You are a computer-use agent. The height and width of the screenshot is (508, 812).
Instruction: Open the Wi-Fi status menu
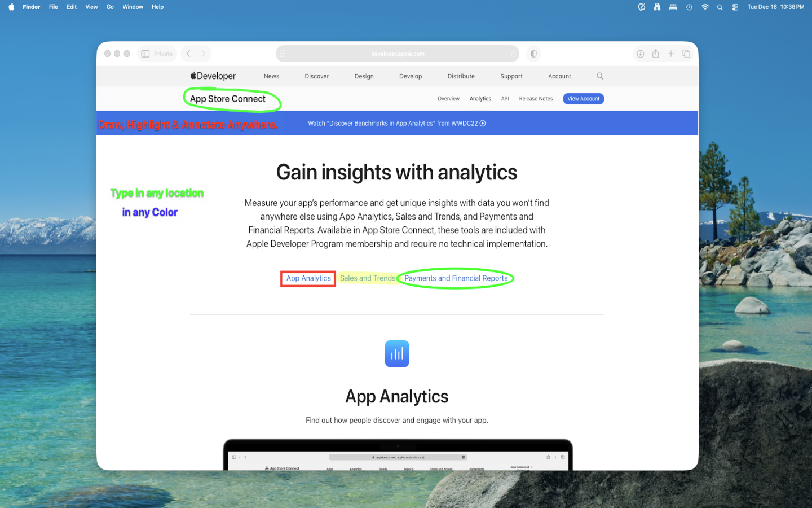click(x=705, y=7)
